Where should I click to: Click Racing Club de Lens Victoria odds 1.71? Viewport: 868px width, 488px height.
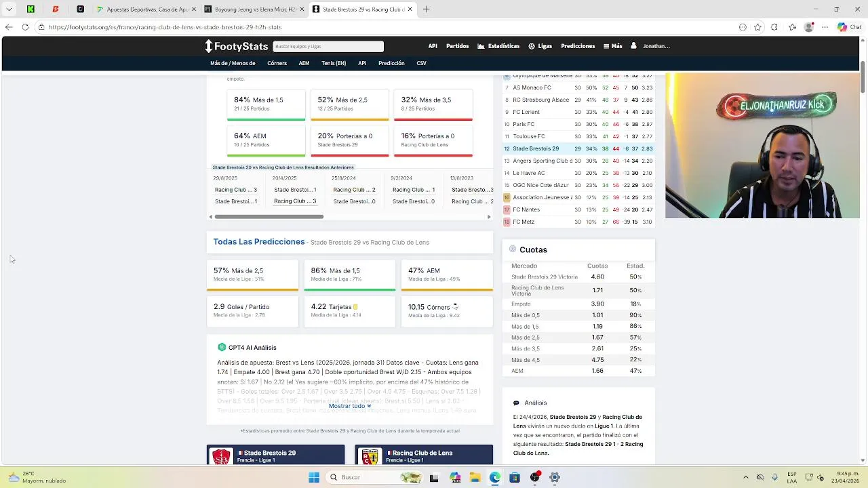[x=597, y=290]
